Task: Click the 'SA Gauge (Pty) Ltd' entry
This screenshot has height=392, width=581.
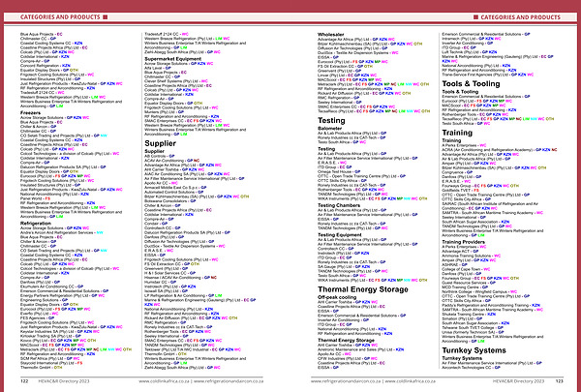Action: [x=344, y=267]
